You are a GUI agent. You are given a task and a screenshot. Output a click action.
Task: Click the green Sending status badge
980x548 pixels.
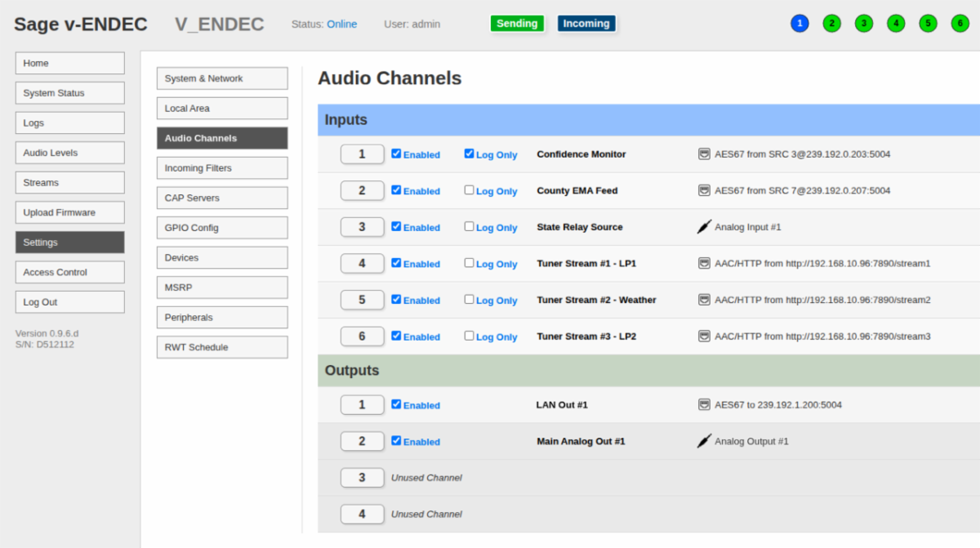517,24
